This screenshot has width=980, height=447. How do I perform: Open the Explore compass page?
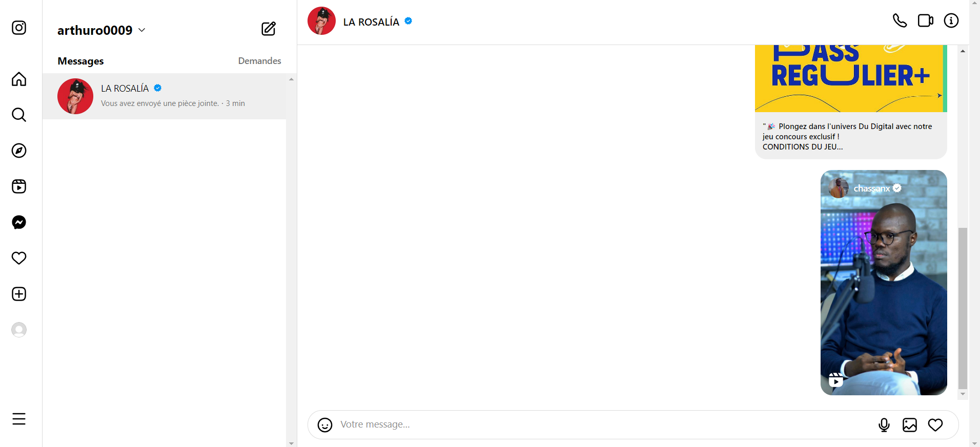(19, 151)
